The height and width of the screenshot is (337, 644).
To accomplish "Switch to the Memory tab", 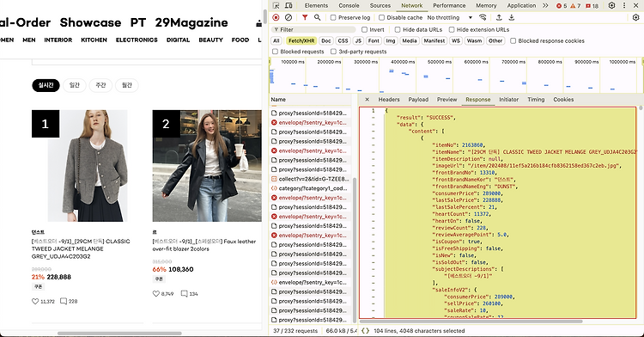I will tap(486, 6).
